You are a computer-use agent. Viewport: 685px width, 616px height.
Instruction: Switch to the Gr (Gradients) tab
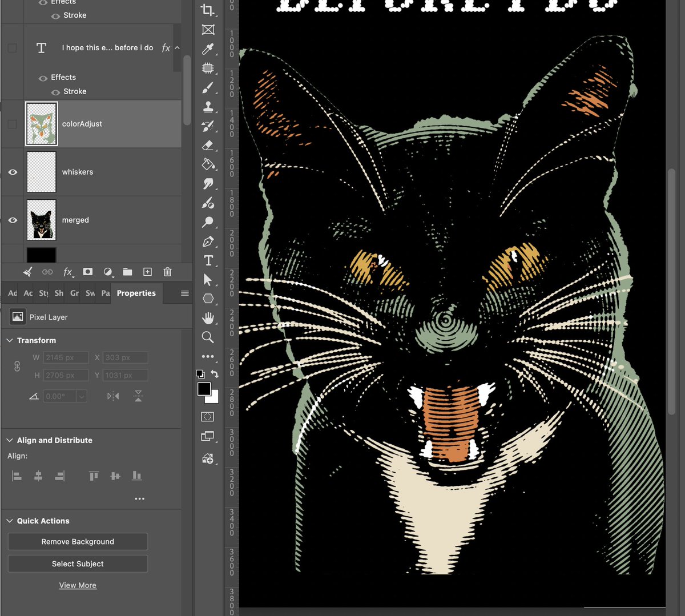click(75, 293)
